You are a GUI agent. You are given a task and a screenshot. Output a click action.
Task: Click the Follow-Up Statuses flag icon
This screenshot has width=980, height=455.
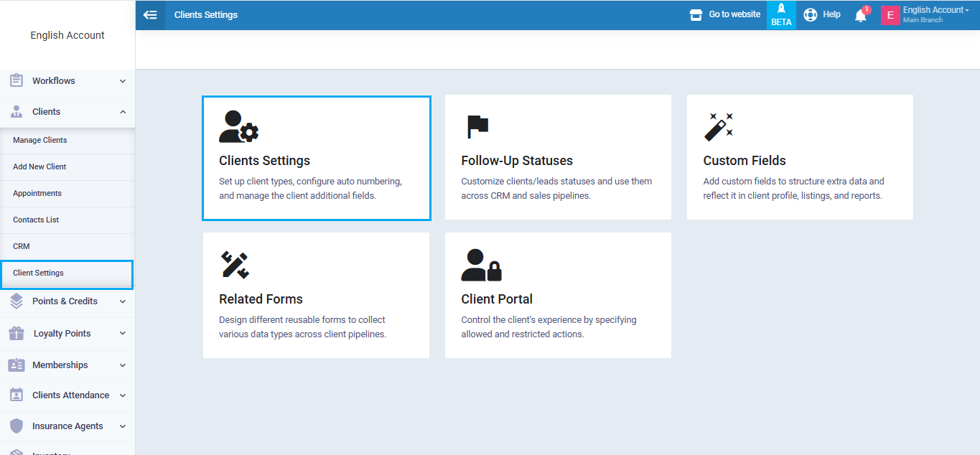[477, 126]
